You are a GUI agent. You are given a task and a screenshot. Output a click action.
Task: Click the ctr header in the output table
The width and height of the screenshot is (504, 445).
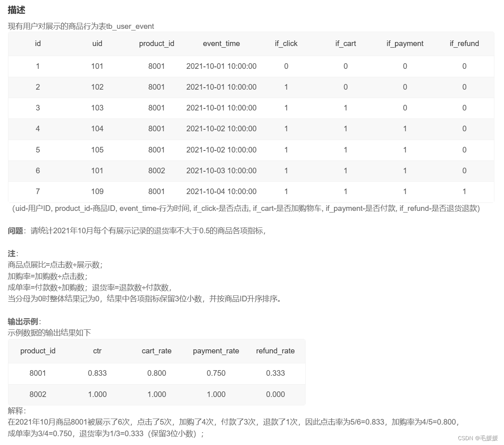click(97, 351)
